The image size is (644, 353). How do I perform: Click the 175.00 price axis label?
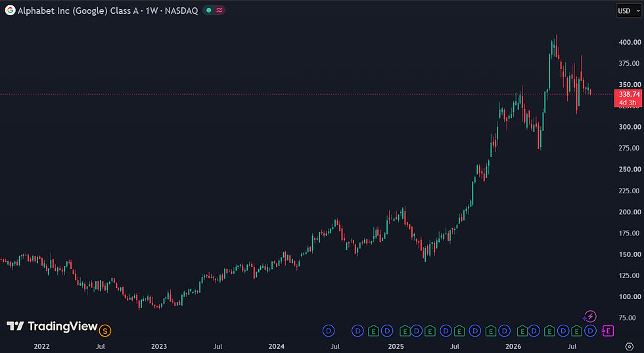(630, 233)
